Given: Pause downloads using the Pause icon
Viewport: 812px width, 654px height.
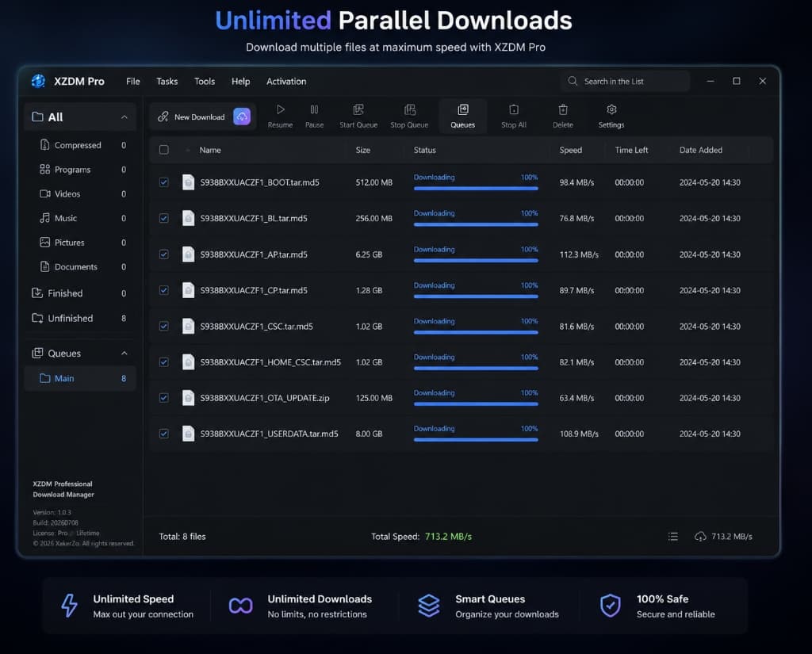Looking at the screenshot, I should (x=314, y=109).
